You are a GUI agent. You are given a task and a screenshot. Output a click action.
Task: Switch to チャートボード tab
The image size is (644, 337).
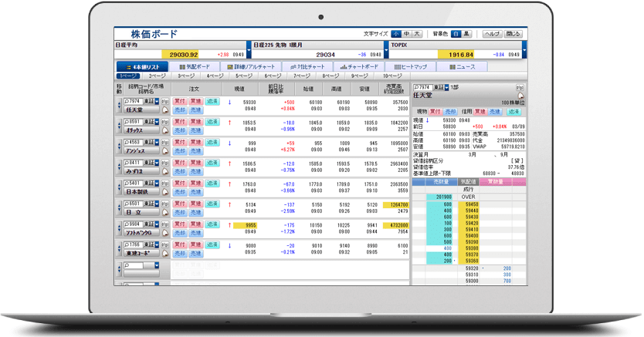click(x=359, y=67)
